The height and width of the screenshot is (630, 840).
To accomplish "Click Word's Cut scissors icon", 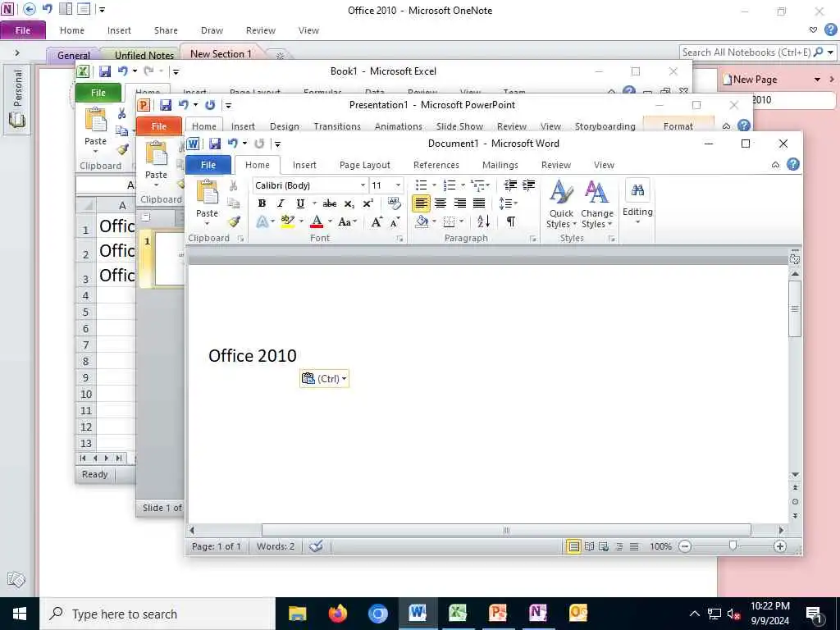I will click(x=233, y=186).
